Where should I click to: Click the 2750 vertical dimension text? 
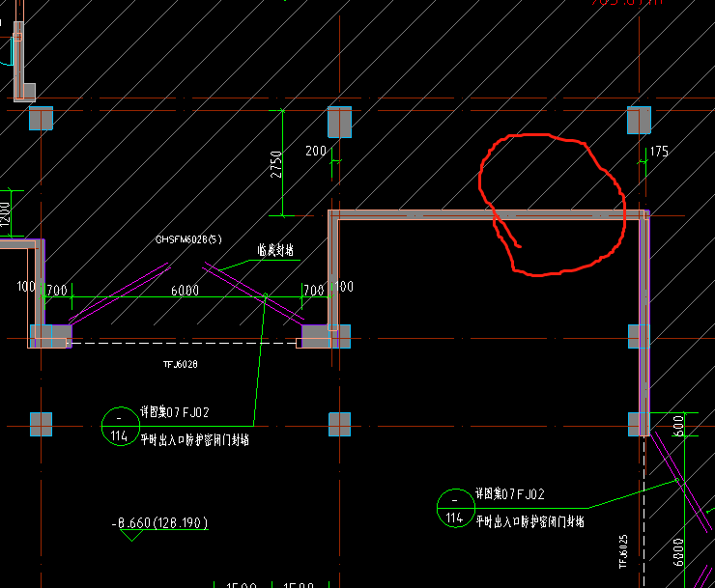pyautogui.click(x=276, y=162)
